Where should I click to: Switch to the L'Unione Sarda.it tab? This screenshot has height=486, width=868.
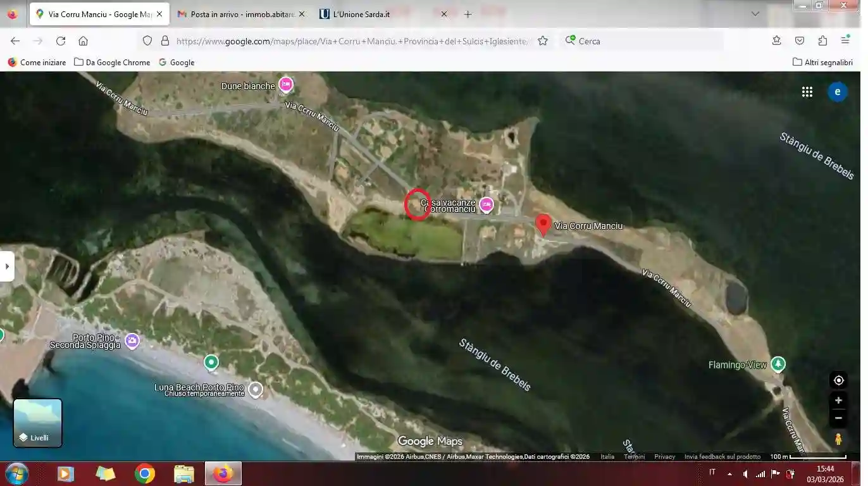(380, 14)
